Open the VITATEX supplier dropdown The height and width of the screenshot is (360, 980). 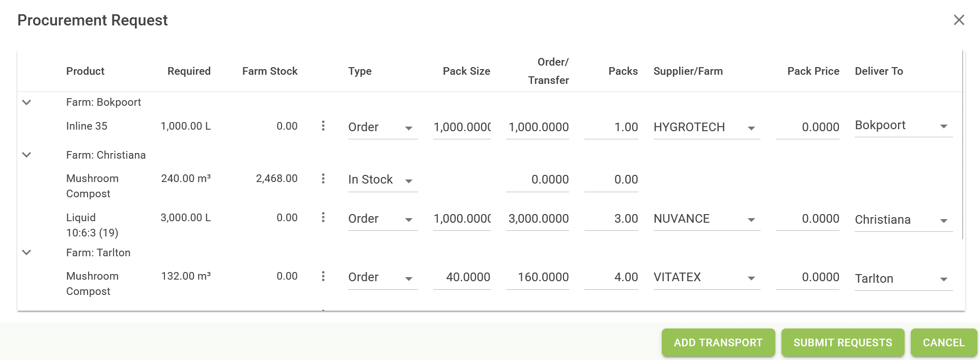click(x=706, y=278)
